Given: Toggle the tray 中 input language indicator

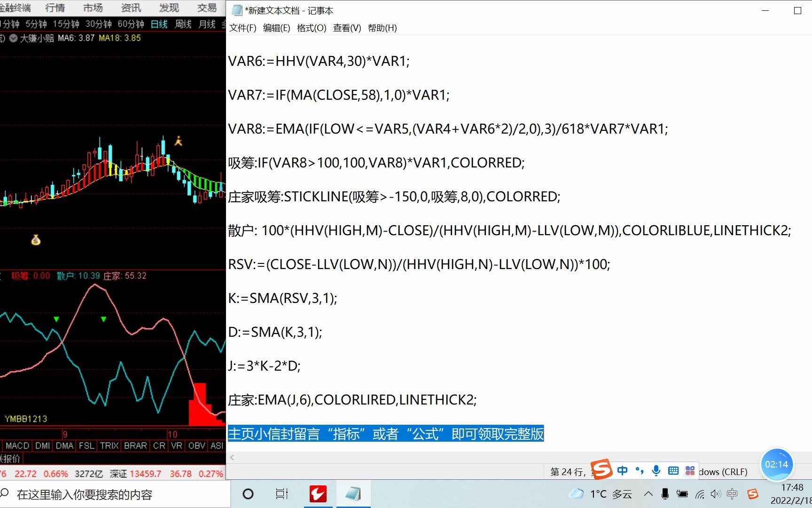Looking at the screenshot, I should [732, 494].
